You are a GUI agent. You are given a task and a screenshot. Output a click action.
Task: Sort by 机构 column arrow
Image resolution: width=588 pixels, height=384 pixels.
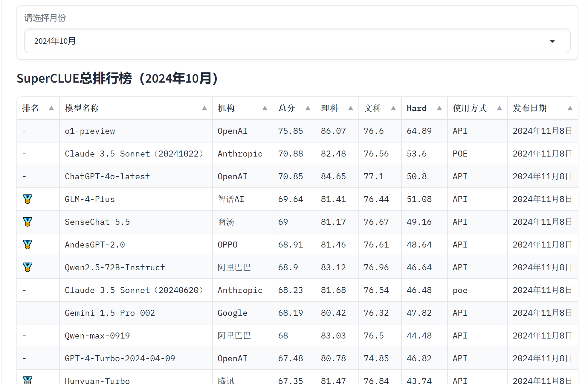(x=265, y=108)
